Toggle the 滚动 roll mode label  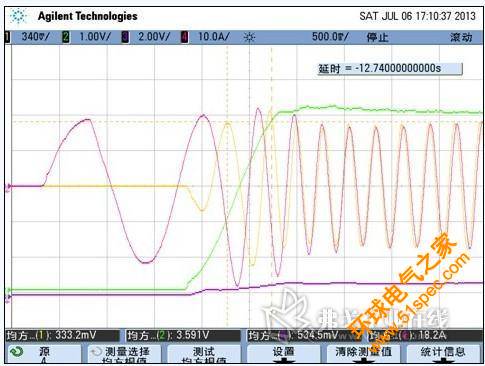461,37
